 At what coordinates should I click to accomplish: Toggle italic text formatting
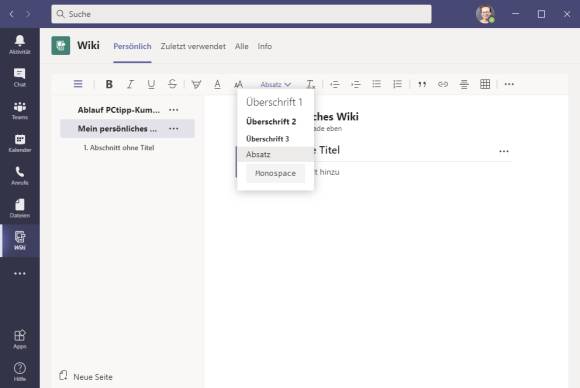click(130, 84)
